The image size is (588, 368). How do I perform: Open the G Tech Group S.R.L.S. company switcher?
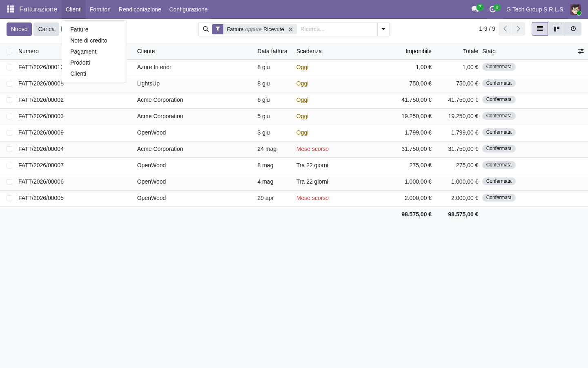(x=535, y=9)
